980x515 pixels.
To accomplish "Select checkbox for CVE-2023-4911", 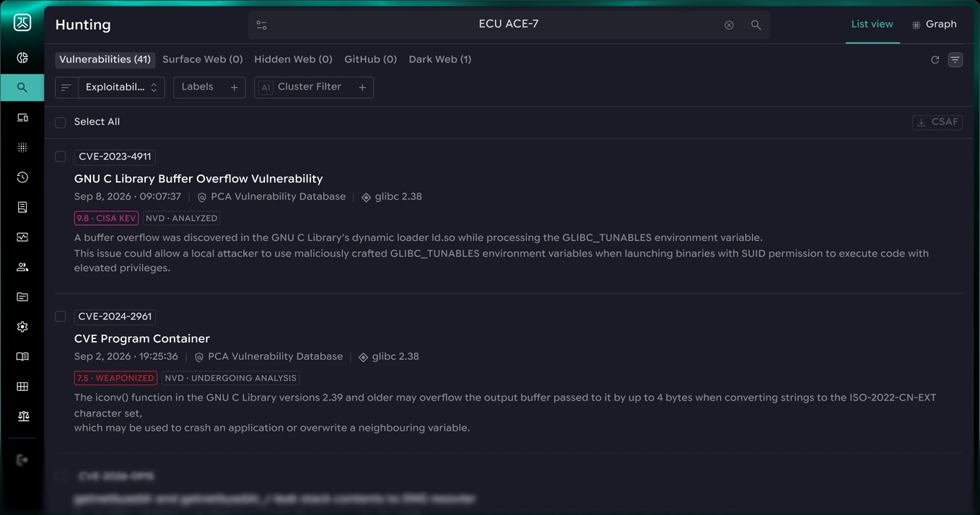I will click(61, 157).
